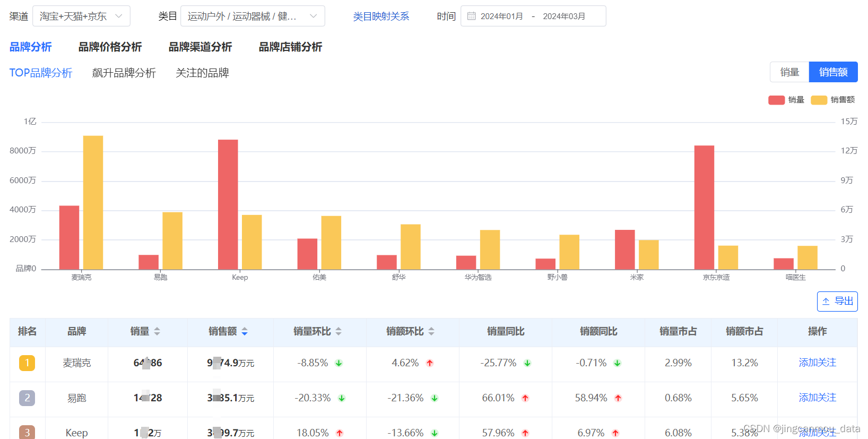Screen dimensions: 868x439
Task: Click the -21.36% down arrow icon
Action: pyautogui.click(x=435, y=398)
